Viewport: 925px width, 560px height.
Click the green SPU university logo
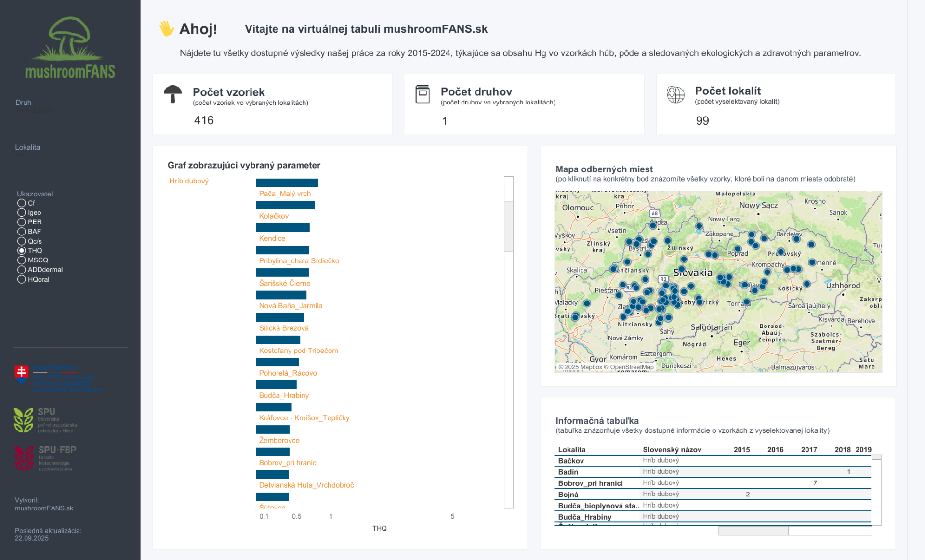tap(24, 420)
